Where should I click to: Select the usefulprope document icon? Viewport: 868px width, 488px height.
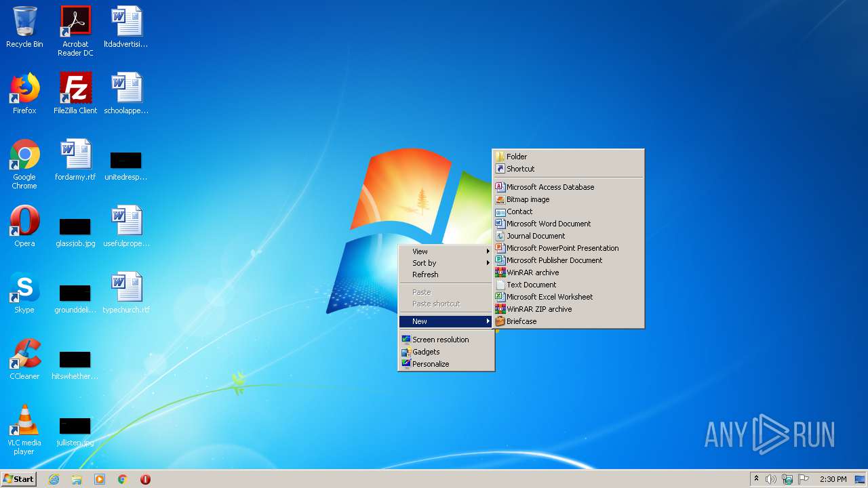(126, 226)
